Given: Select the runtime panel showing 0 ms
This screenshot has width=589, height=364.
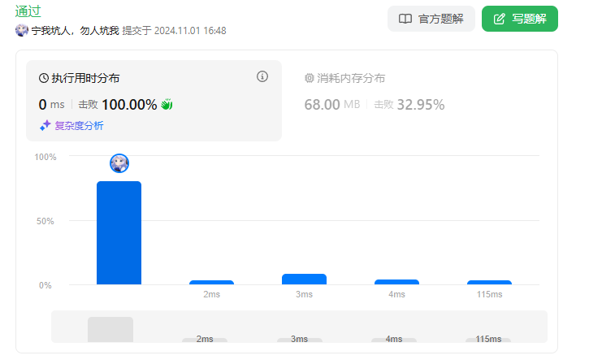Looking at the screenshot, I should (154, 101).
